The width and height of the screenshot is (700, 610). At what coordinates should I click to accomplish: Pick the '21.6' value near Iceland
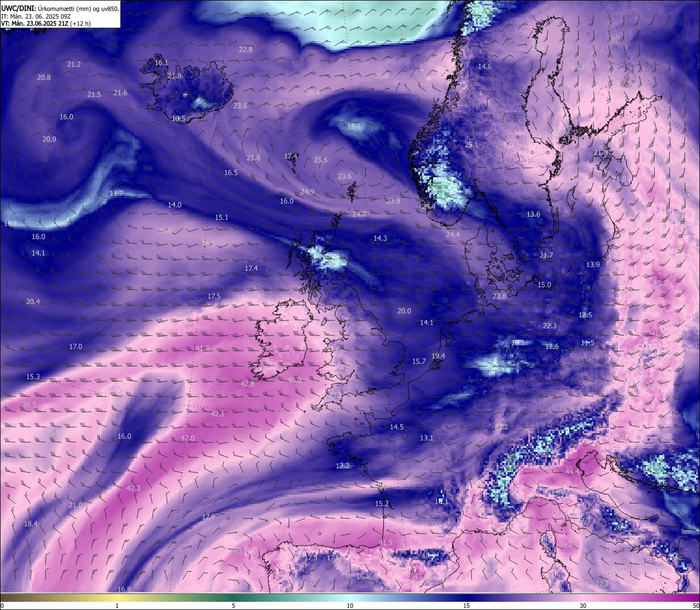120,93
